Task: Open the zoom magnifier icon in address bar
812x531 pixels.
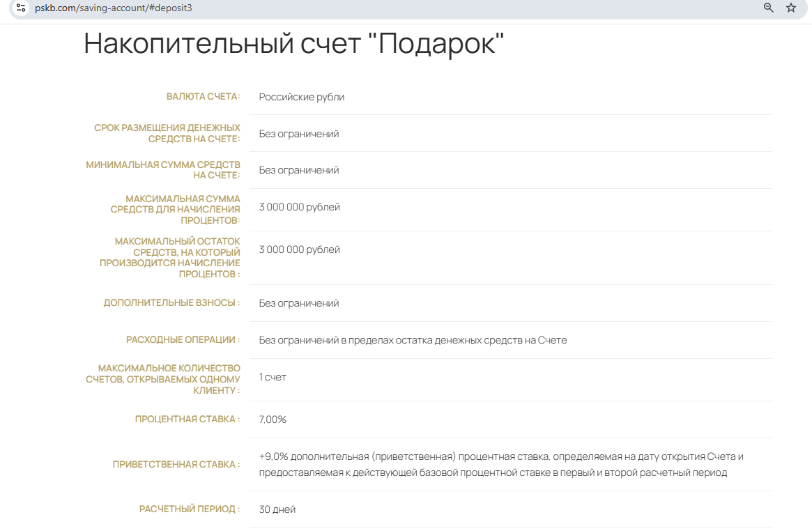Action: [x=769, y=8]
